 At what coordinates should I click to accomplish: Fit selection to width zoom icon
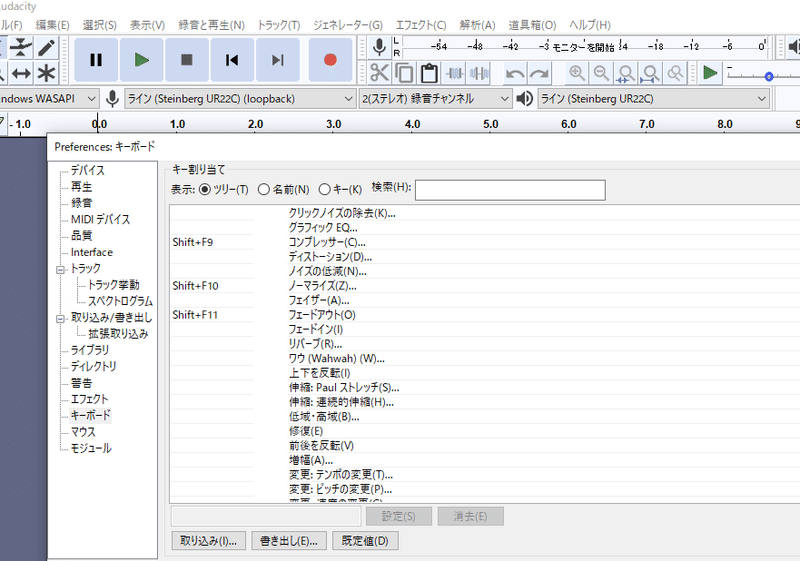tap(626, 73)
